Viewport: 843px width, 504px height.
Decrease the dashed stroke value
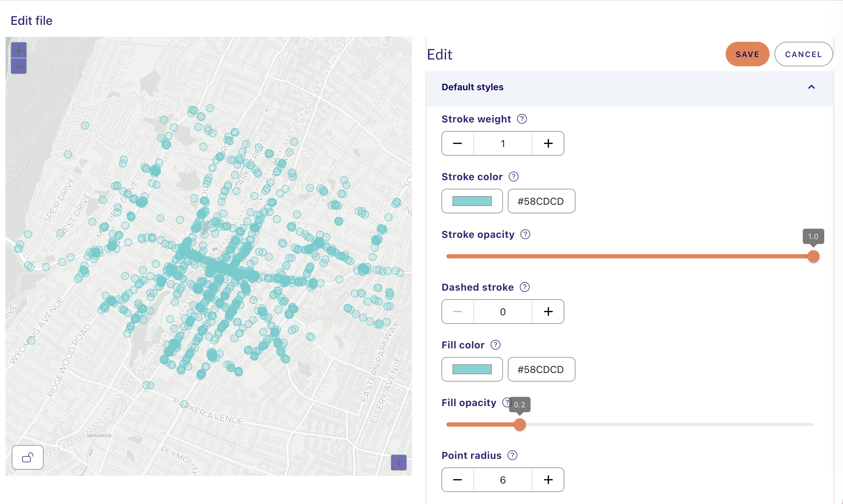point(457,312)
